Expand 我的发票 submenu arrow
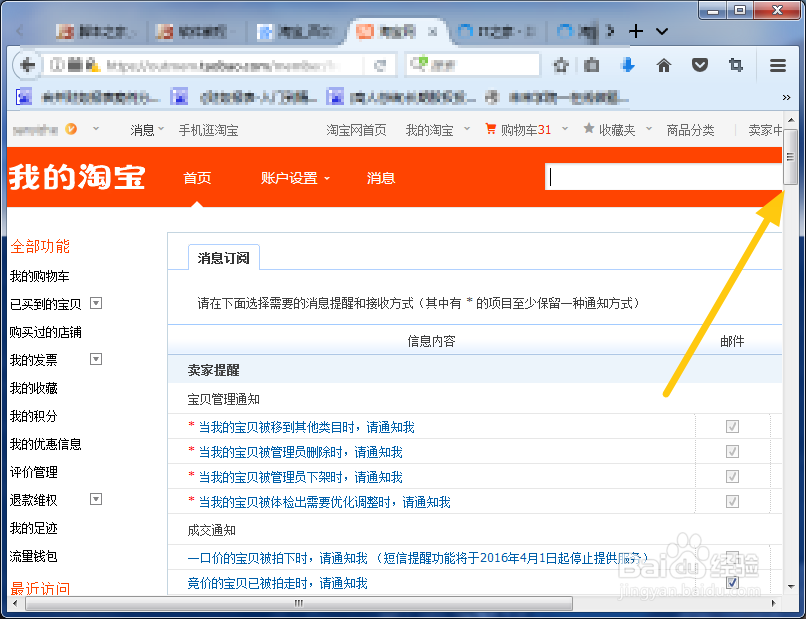Viewport: 806px width, 619px height. click(x=96, y=359)
